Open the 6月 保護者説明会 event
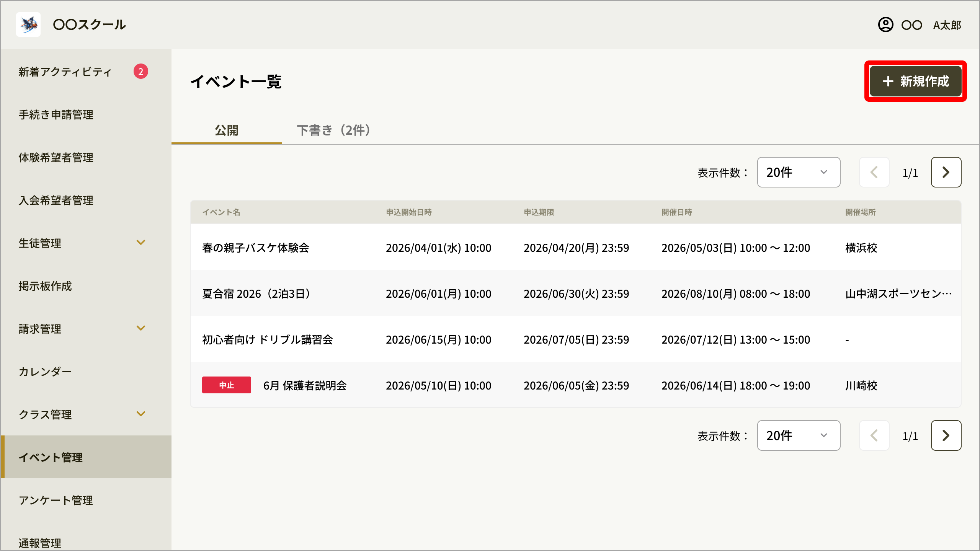The image size is (980, 551). point(305,385)
